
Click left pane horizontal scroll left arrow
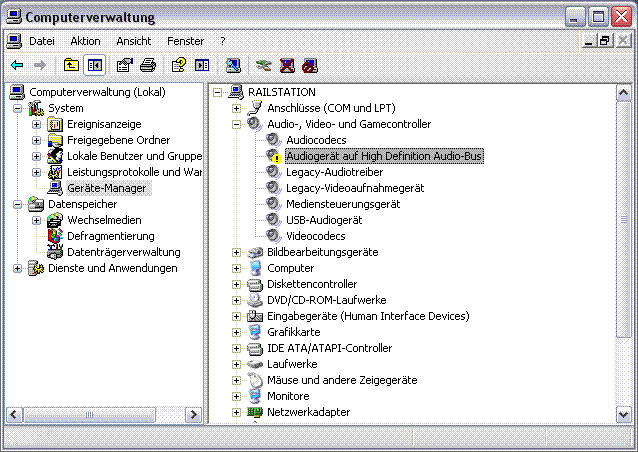(13, 415)
